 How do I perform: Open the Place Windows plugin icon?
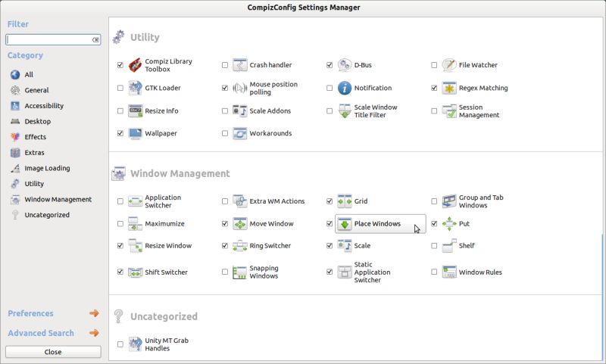coord(345,223)
